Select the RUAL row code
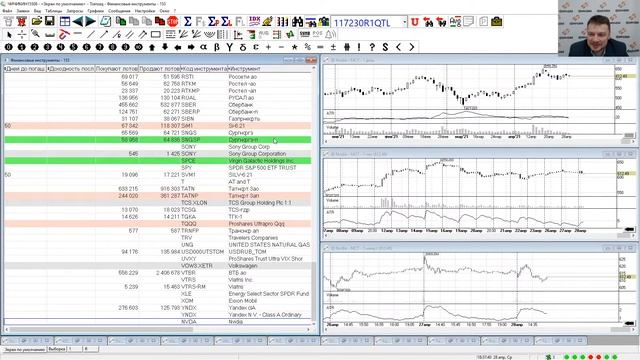 tap(188, 98)
